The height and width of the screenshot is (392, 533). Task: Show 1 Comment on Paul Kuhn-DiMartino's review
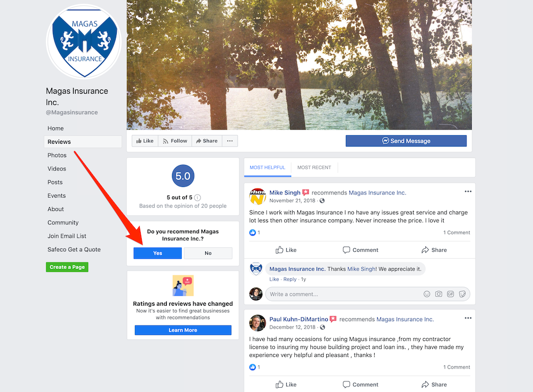457,367
